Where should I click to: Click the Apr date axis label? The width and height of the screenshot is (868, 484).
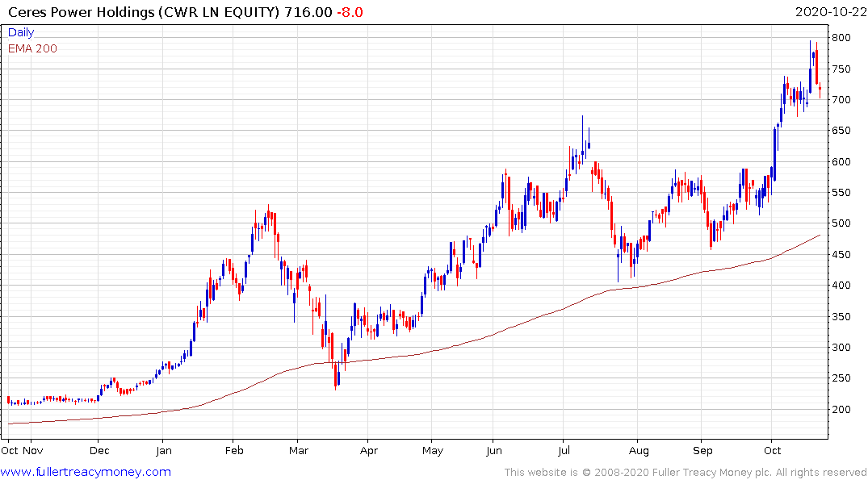coord(369,451)
